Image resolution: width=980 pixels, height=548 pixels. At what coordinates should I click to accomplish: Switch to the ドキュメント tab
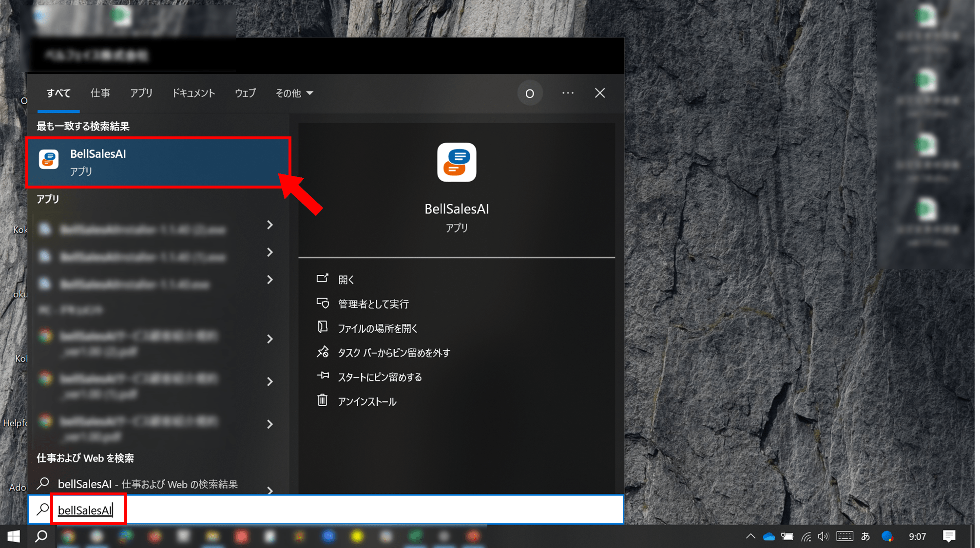(x=193, y=93)
